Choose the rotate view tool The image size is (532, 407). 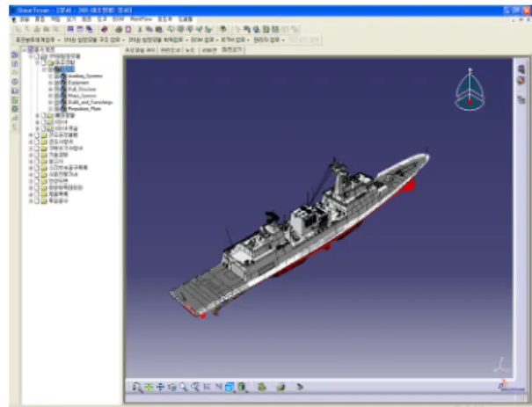click(172, 387)
